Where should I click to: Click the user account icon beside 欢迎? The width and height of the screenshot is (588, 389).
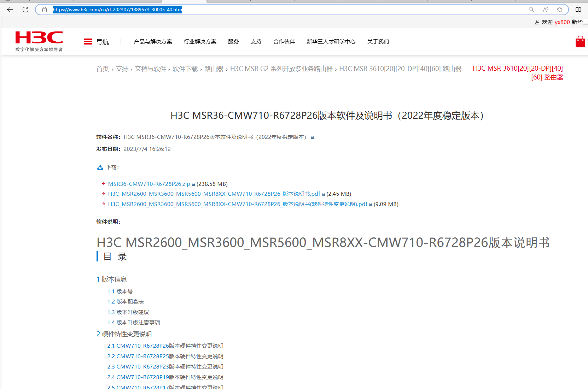pyautogui.click(x=537, y=22)
